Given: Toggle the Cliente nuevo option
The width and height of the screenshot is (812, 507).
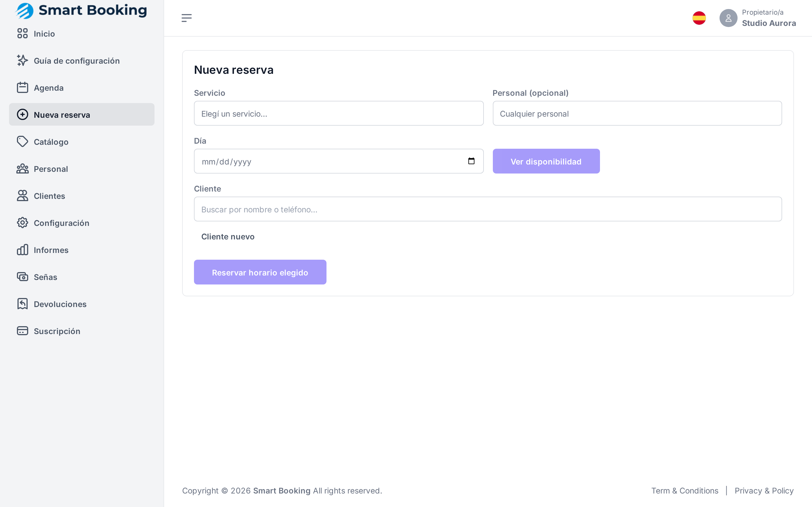Looking at the screenshot, I should click(228, 237).
